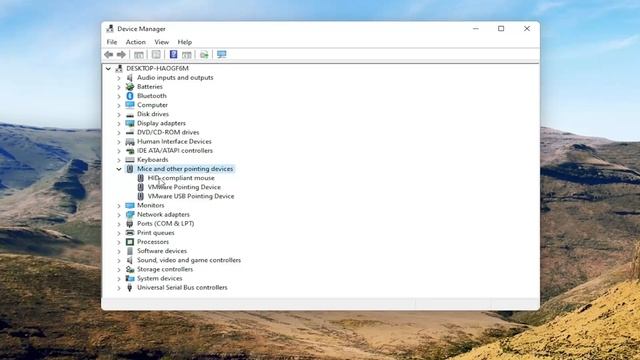
Task: Select the System devices label
Action: tap(160, 278)
